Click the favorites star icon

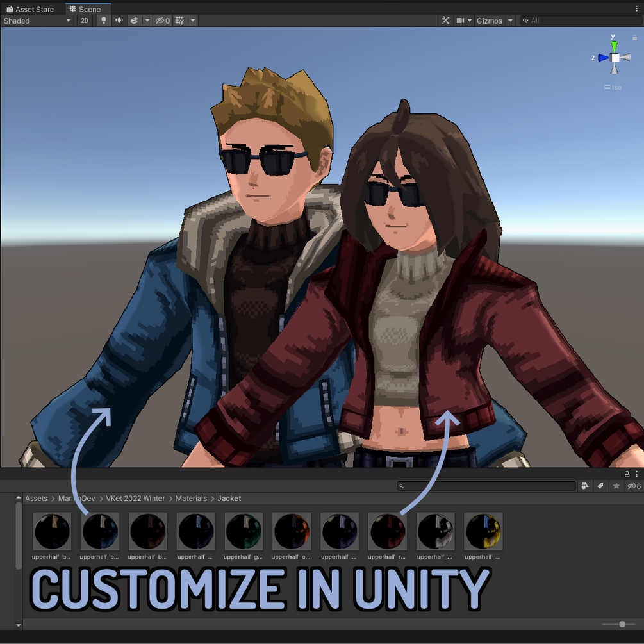click(616, 486)
